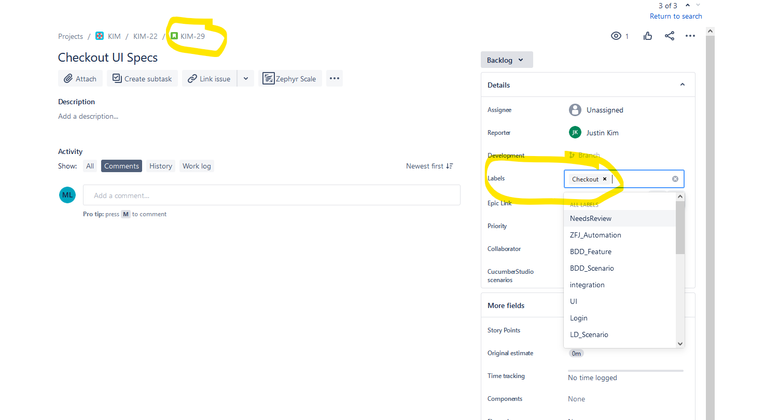The width and height of the screenshot is (765, 420).
Task: Open KIM-29 breadcrumb link
Action: click(192, 36)
